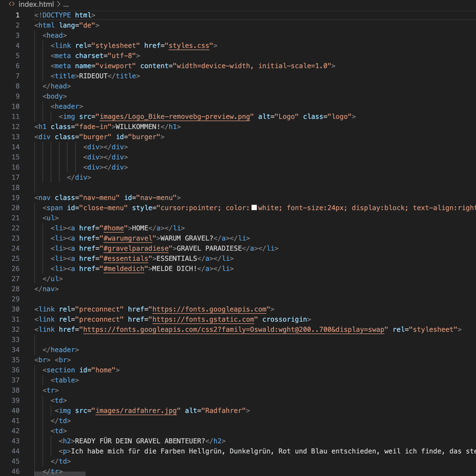The image size is (476, 476).
Task: Click the #warumgravel href value
Action: [x=126, y=238]
